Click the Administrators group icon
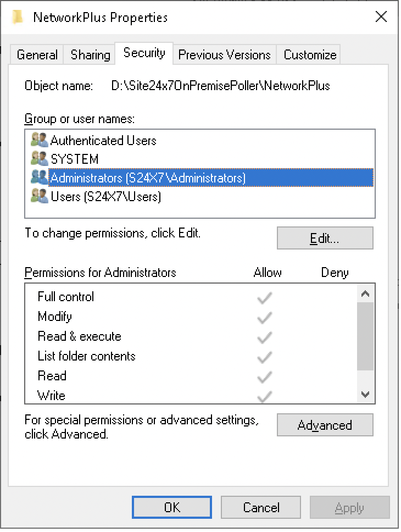This screenshot has height=532, width=401. click(40, 177)
